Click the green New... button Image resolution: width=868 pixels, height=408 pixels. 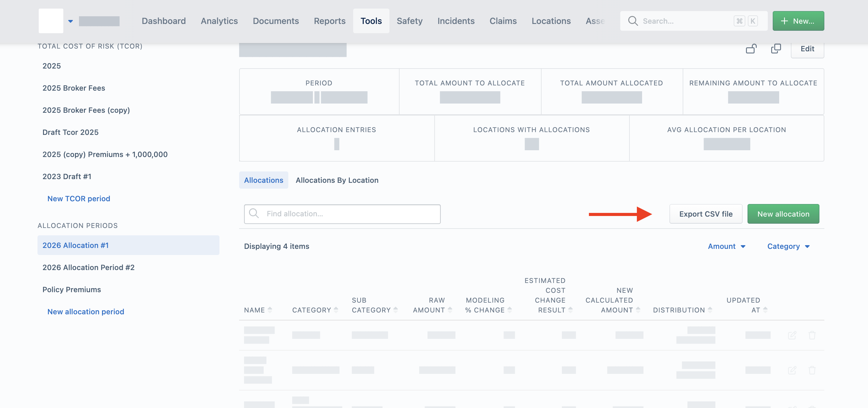798,21
